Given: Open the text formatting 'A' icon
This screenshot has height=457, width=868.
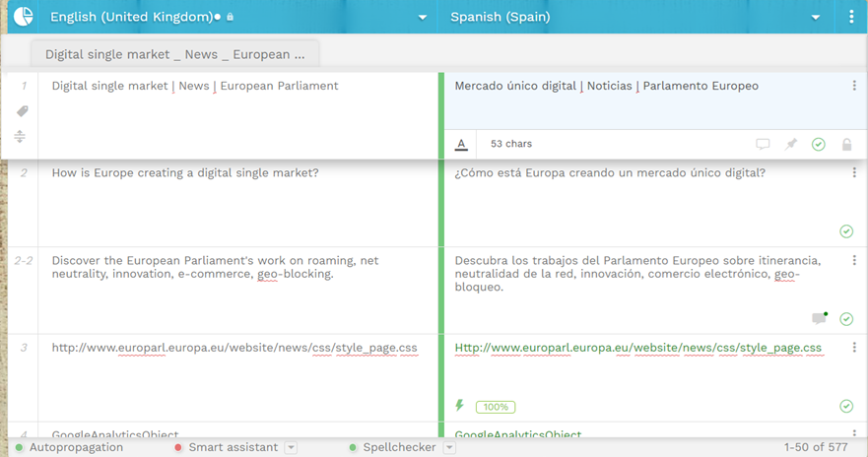Looking at the screenshot, I should (461, 144).
